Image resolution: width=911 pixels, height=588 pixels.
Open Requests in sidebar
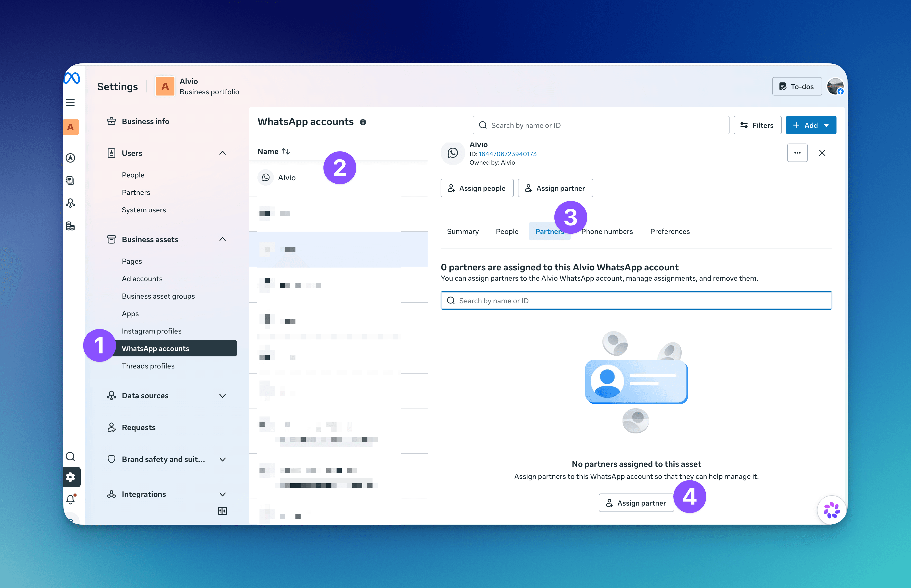(x=138, y=427)
